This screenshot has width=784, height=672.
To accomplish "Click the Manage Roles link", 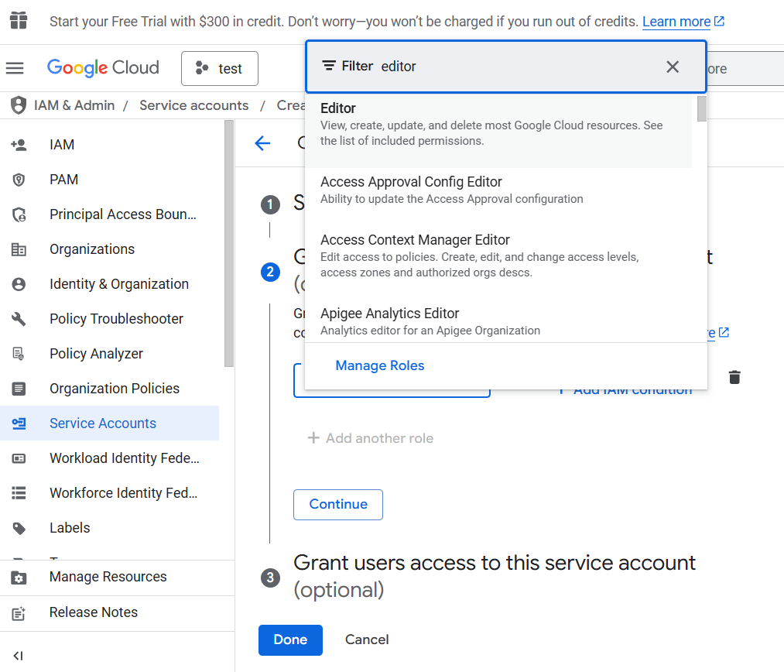I will click(x=379, y=366).
